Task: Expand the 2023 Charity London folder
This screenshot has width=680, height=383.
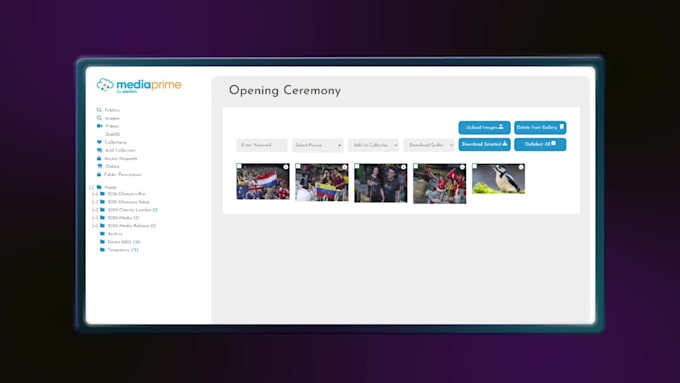Action: pos(95,210)
